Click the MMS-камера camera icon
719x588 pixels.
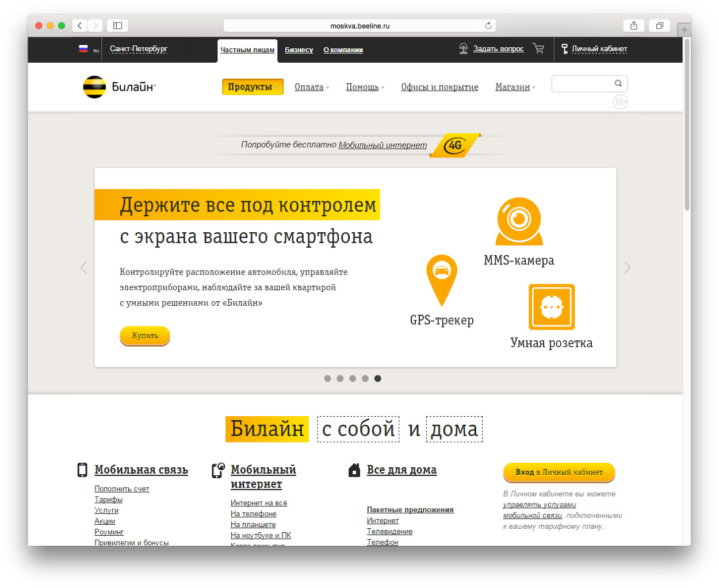(519, 221)
